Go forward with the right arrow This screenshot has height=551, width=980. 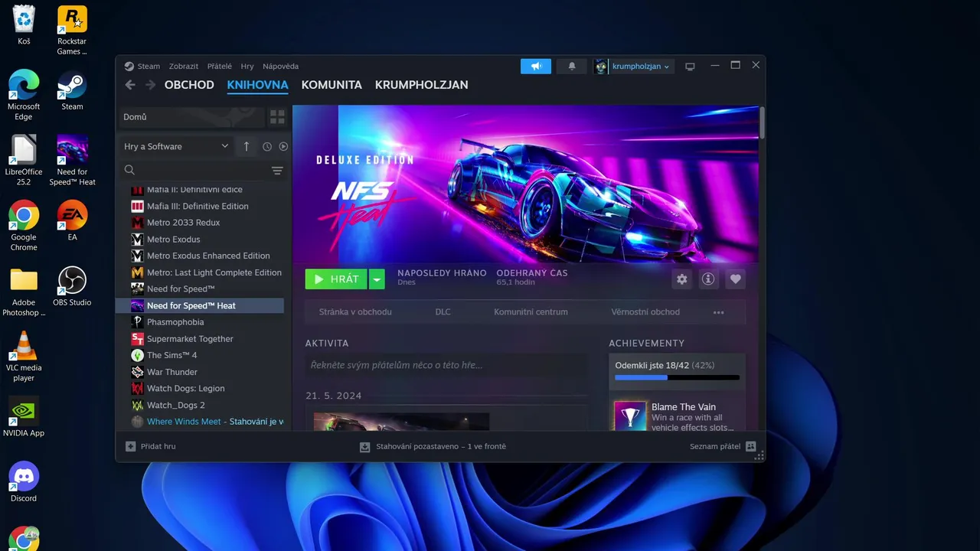point(151,85)
